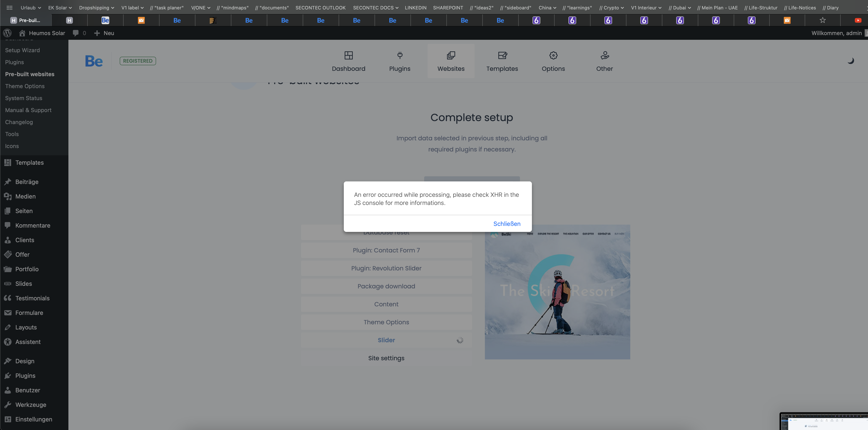Expand Dubai bookmarks folder
The width and height of the screenshot is (868, 430).
tap(680, 7)
